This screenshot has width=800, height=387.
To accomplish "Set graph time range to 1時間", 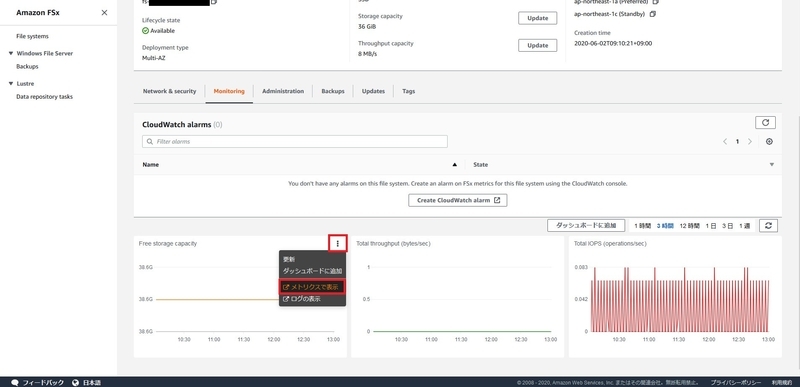I will [642, 226].
